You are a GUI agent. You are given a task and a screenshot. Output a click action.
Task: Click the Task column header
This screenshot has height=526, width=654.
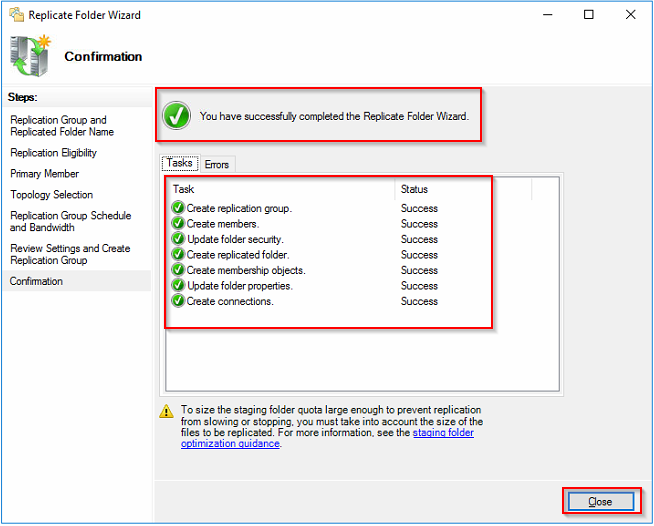click(x=184, y=189)
